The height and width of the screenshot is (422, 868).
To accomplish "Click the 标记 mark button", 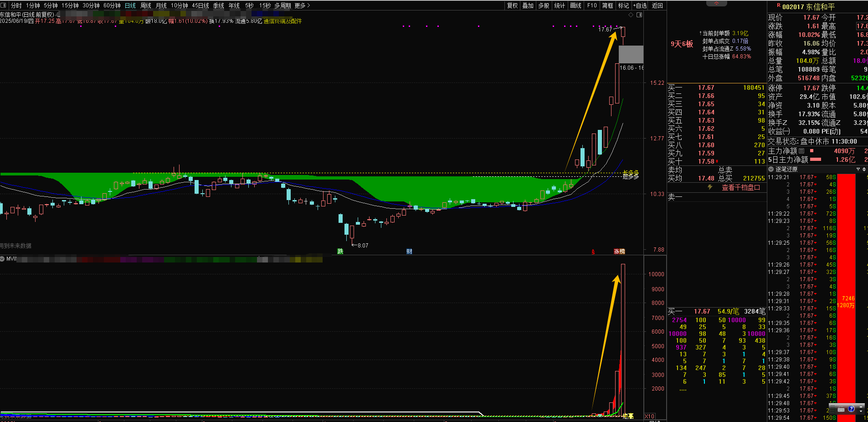I will (x=623, y=5).
